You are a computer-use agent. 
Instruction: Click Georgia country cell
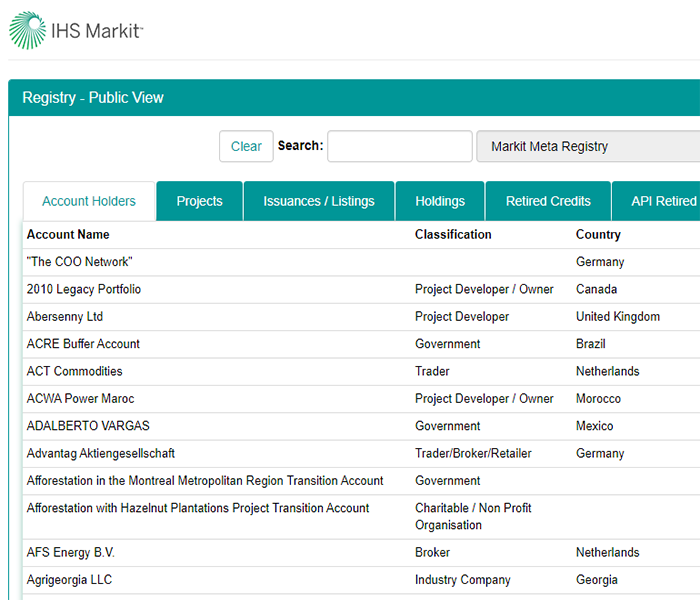point(596,579)
